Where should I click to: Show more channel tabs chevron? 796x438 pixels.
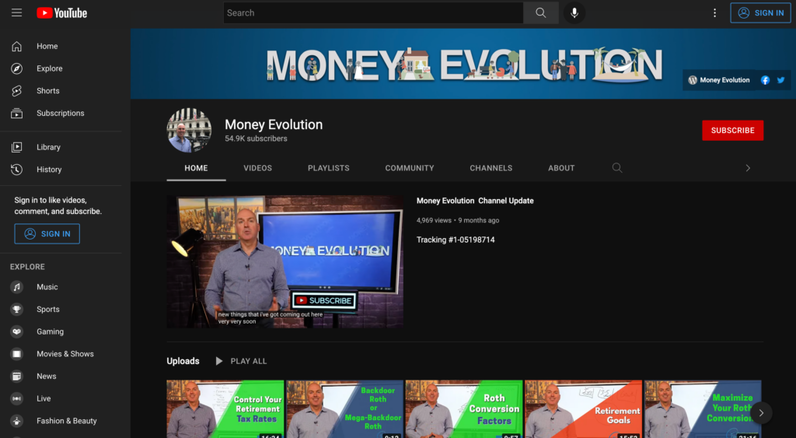coord(748,168)
